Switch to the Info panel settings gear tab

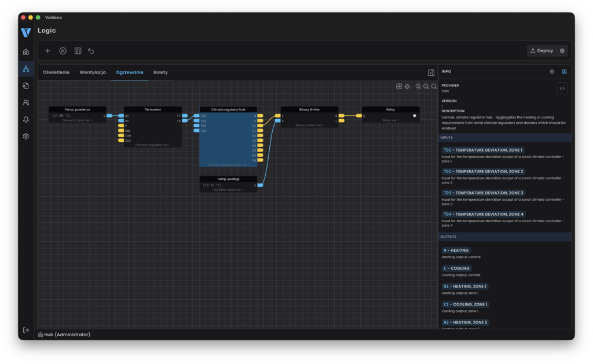click(552, 72)
